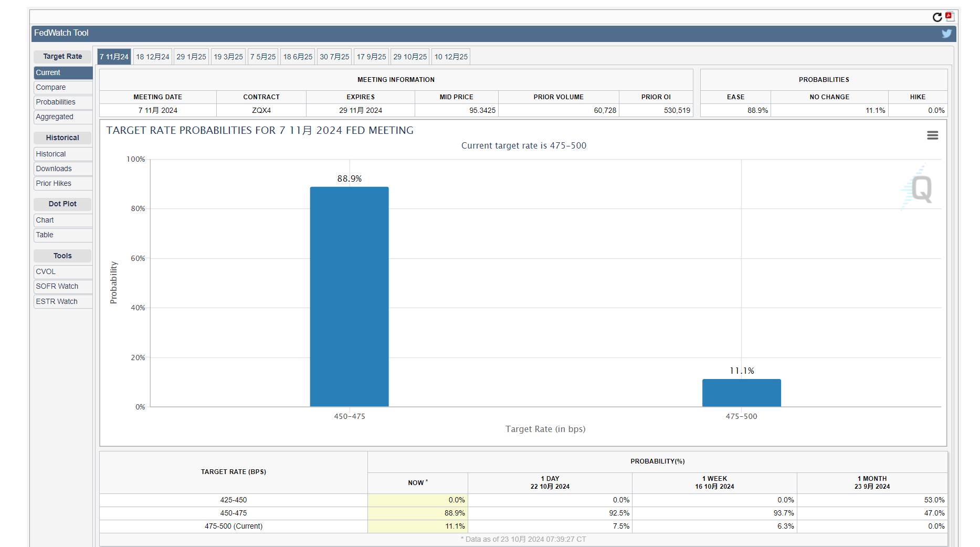Open the Aggregated sidebar item

(63, 117)
